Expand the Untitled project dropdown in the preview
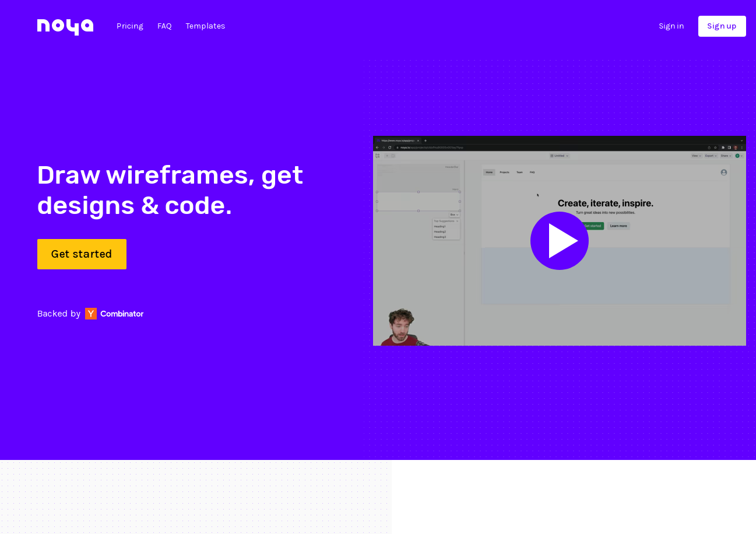 pos(560,156)
